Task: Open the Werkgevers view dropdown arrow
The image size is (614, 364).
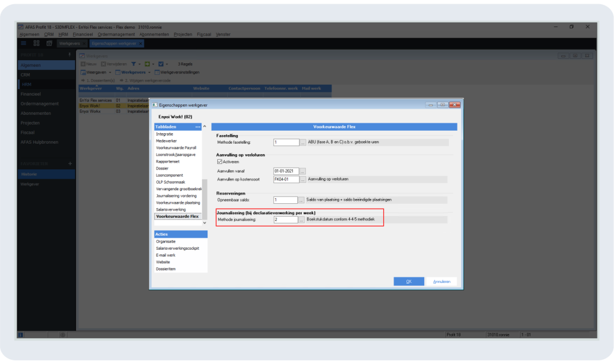Action: point(149,72)
